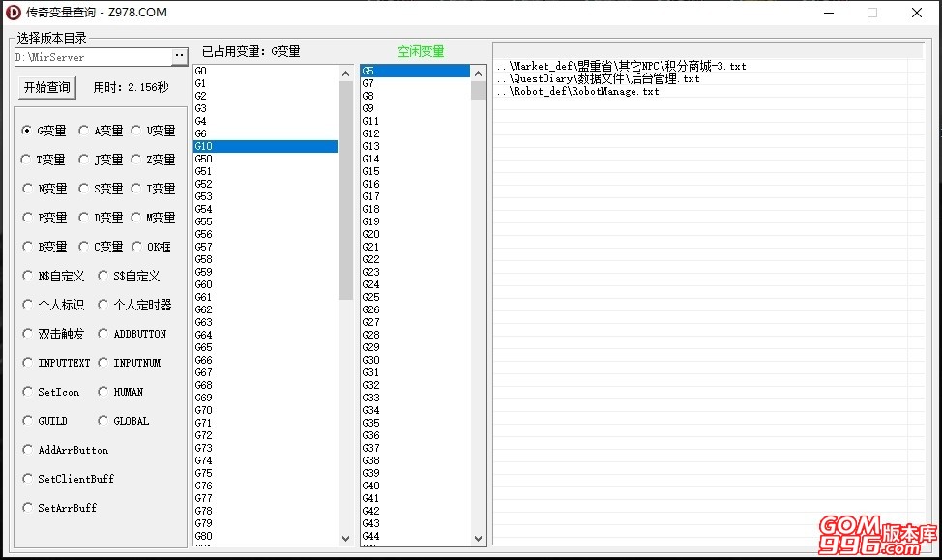Select G50 in the occupied variables list
This screenshot has width=942, height=560.
click(266, 159)
